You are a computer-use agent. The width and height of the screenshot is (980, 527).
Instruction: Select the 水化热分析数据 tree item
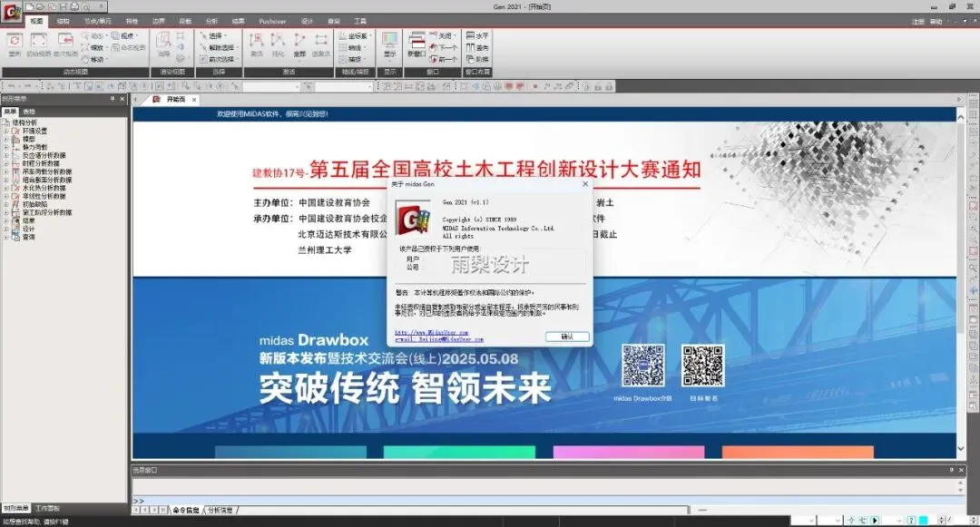pyautogui.click(x=44, y=188)
